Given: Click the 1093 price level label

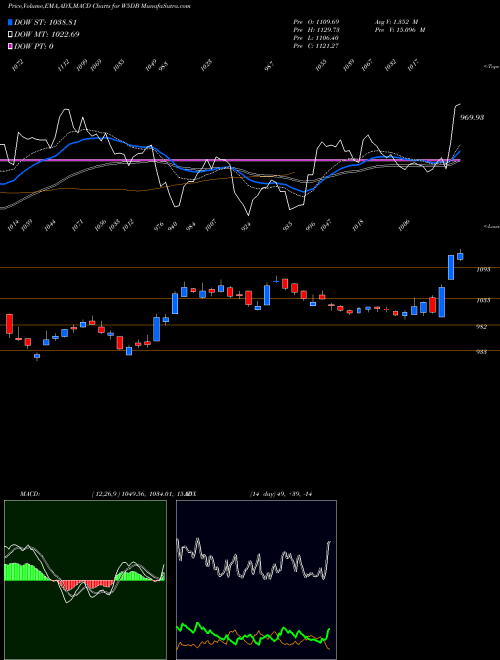Looking at the screenshot, I should coord(483,270).
